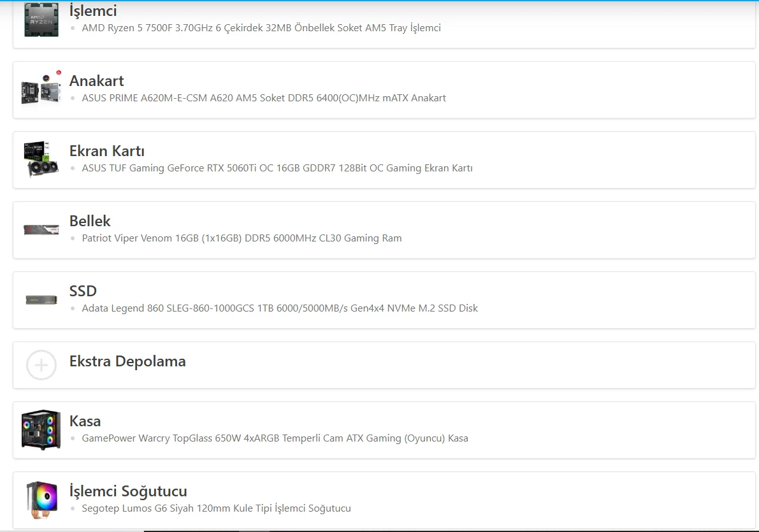
Task: Open the İşlemci Soğutucu category heading
Action: [x=128, y=491]
